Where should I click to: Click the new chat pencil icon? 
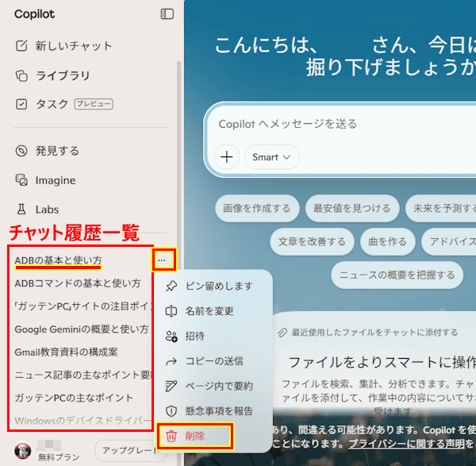coord(21,46)
